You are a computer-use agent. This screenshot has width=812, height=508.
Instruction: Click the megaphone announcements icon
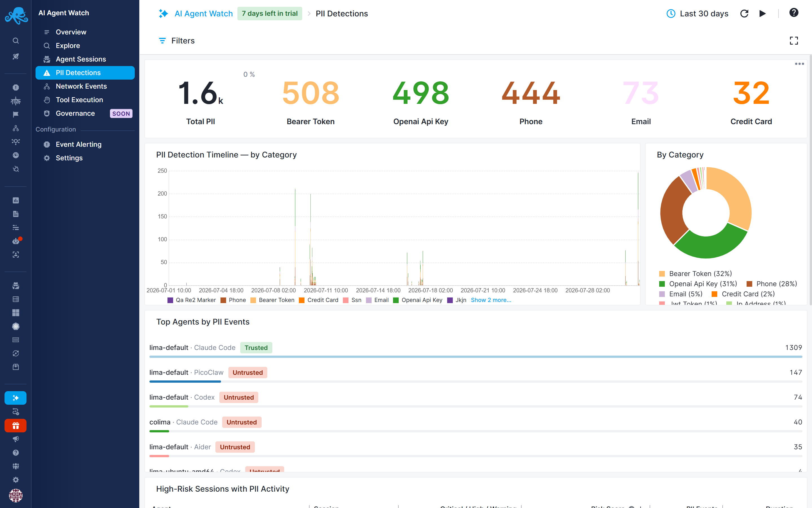click(x=16, y=439)
